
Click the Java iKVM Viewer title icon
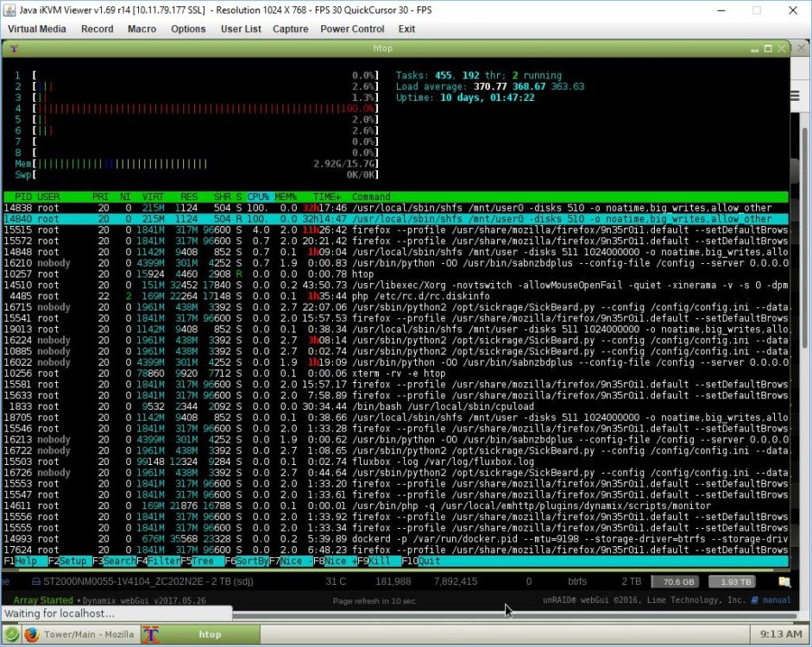(x=9, y=9)
